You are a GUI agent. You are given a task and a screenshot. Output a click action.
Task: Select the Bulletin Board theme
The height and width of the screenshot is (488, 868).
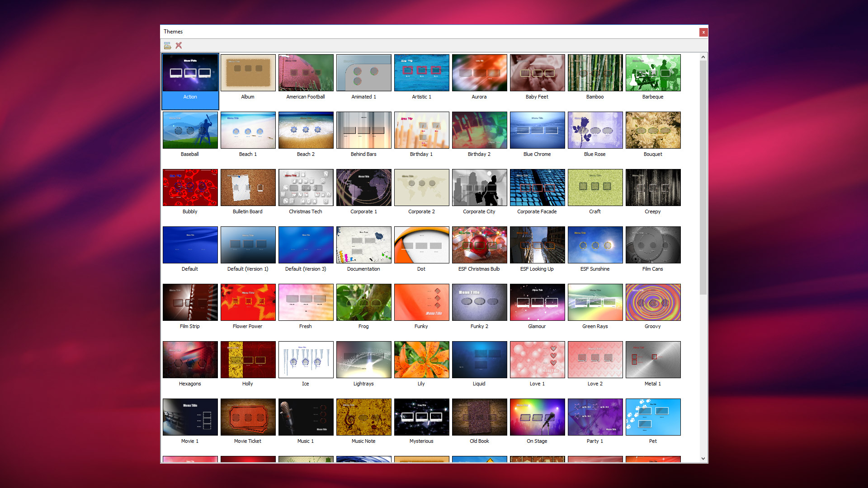tap(248, 187)
